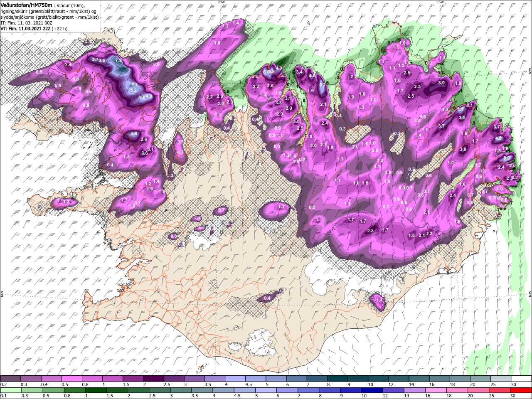Viewport: 532px width, 399px height.
Task: Click the dark green swatch between 1 and 1.5
Action: (96, 390)
